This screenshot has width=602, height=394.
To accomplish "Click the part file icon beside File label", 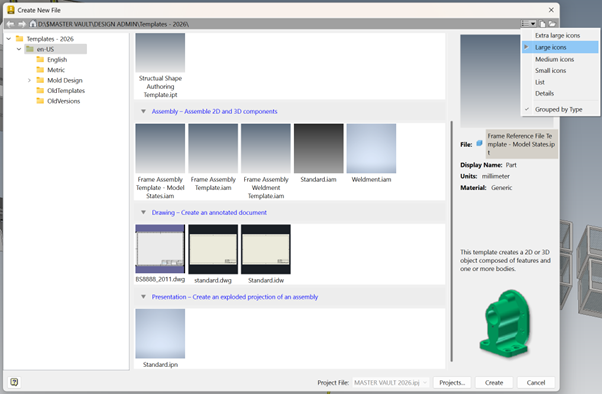I will [479, 143].
